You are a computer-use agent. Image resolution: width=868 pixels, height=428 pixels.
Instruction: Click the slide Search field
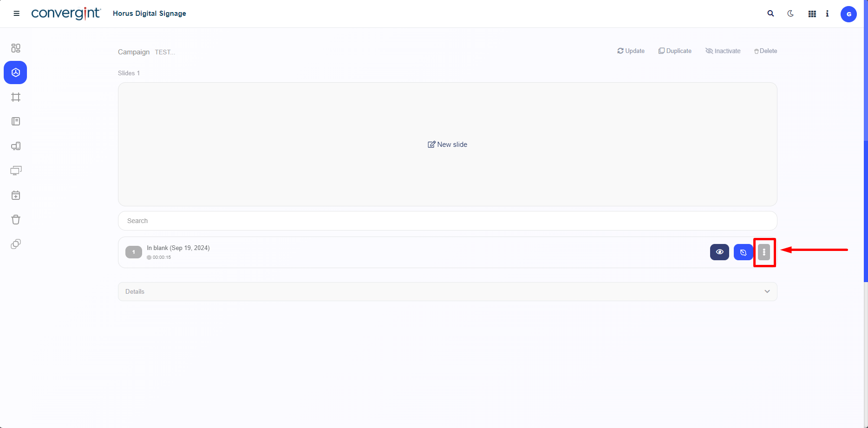(x=447, y=221)
